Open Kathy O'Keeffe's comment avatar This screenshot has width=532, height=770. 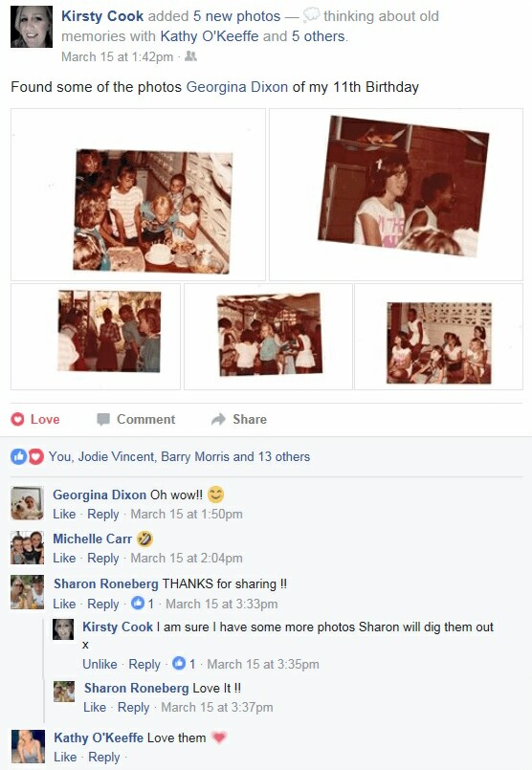coord(28,746)
